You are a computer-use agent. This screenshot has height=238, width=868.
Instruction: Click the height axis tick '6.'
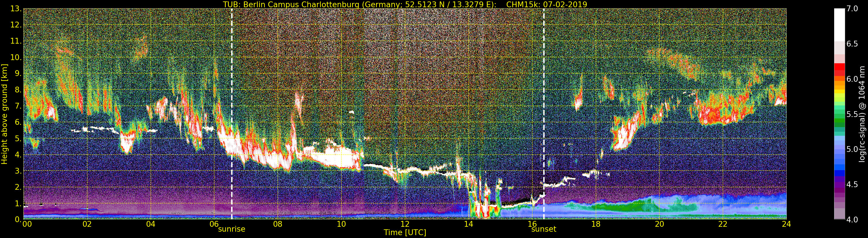pos(18,122)
